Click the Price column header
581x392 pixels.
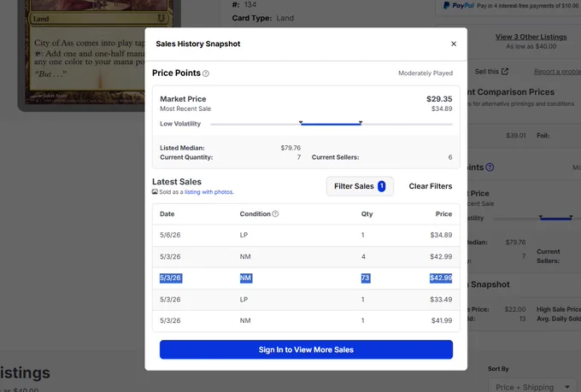point(443,214)
